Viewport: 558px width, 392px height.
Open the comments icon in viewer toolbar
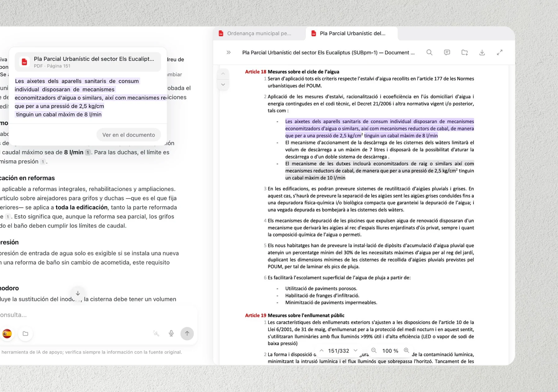[x=447, y=52]
